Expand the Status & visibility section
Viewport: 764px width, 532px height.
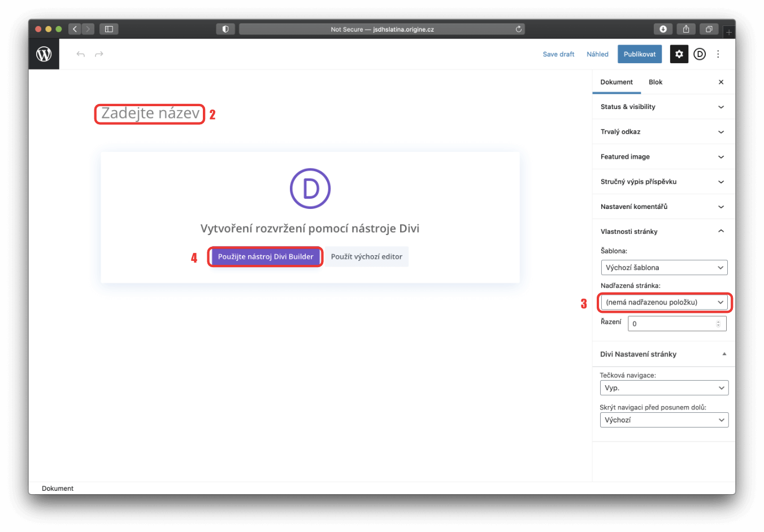pyautogui.click(x=663, y=107)
